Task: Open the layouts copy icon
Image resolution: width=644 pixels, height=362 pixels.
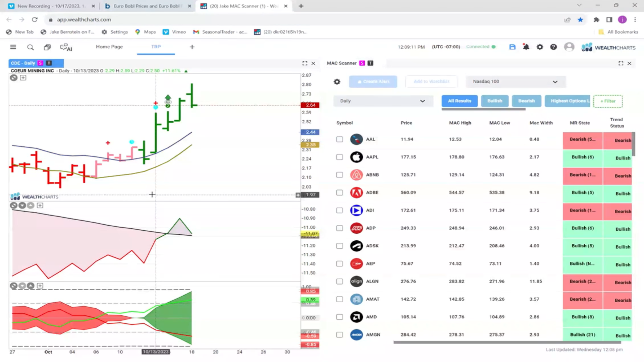Action: pos(47,47)
